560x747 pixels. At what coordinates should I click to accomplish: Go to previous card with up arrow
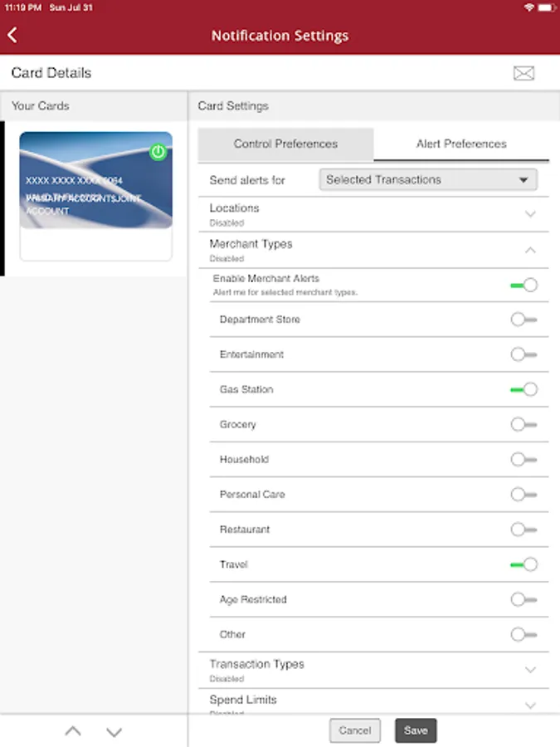(x=73, y=731)
